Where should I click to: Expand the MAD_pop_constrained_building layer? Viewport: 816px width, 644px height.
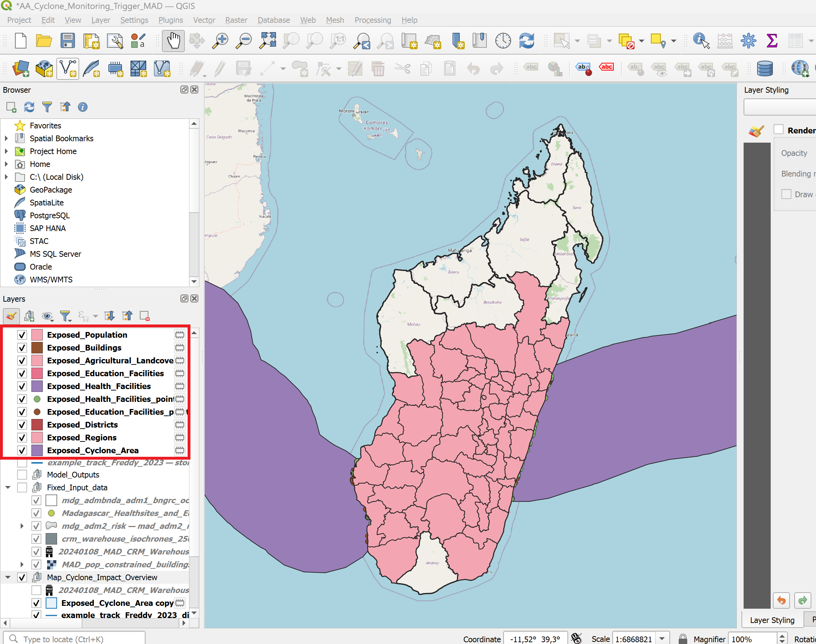click(x=21, y=564)
